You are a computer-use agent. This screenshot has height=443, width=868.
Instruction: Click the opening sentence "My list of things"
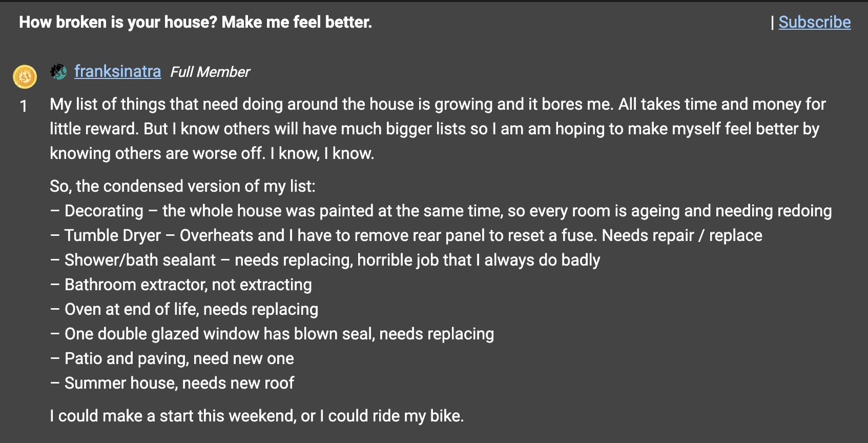tap(438, 104)
